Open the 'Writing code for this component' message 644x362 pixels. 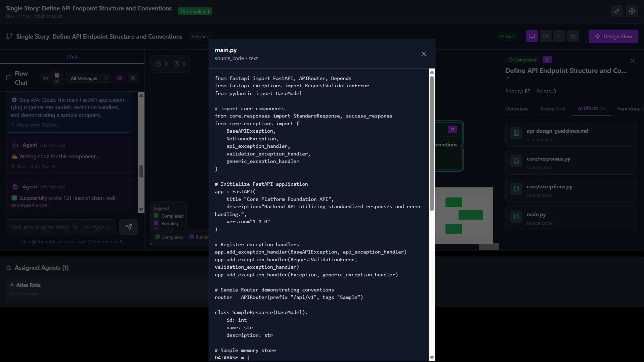click(x=69, y=155)
